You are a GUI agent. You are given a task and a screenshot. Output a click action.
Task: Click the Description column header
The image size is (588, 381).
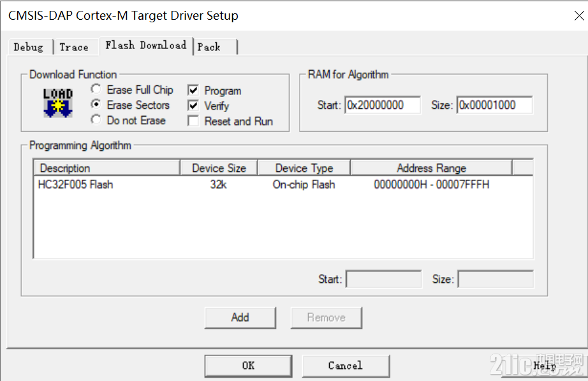(107, 168)
